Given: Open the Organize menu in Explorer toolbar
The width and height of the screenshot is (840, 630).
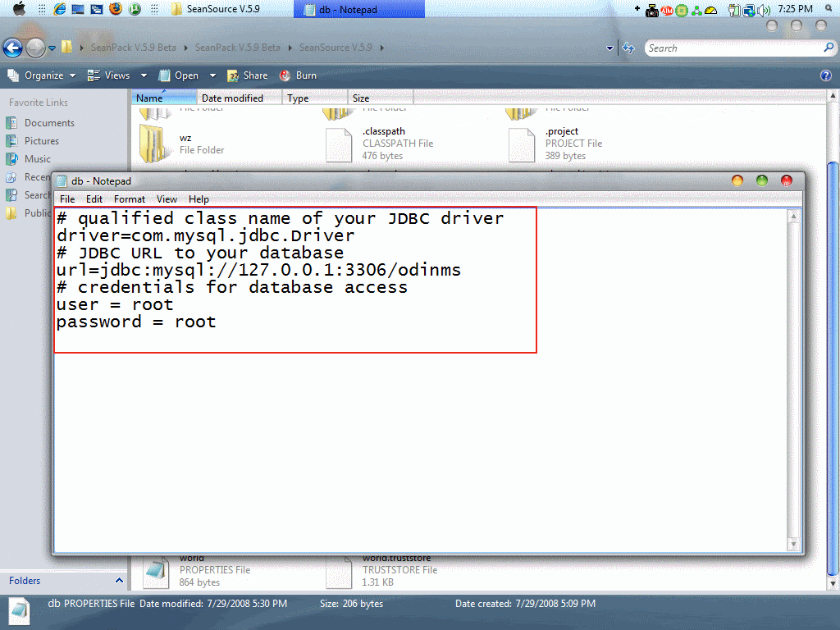Looking at the screenshot, I should click(x=42, y=75).
